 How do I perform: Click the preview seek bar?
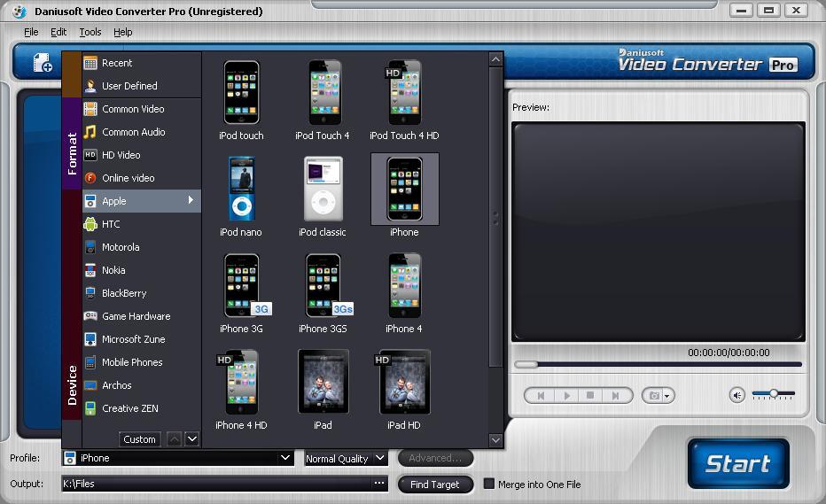pyautogui.click(x=658, y=364)
